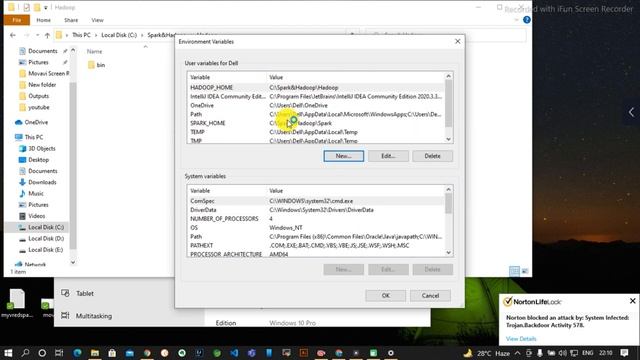The width and height of the screenshot is (640, 360).
Task: Select OneDrive user variable row
Action: pos(316,105)
